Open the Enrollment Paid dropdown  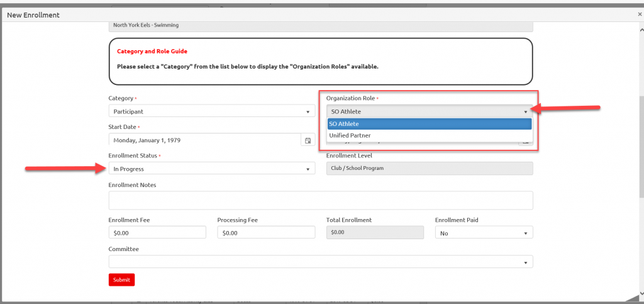pyautogui.click(x=484, y=233)
